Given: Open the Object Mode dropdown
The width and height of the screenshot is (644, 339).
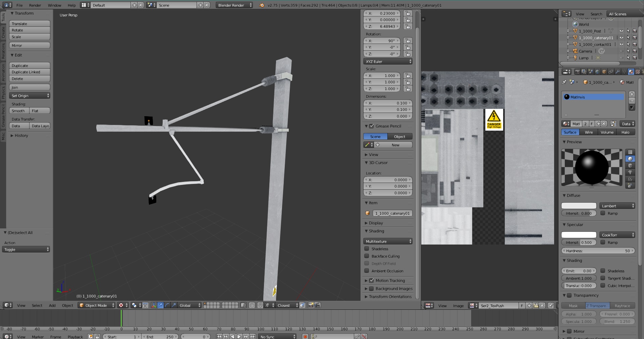Looking at the screenshot, I should (x=96, y=305).
